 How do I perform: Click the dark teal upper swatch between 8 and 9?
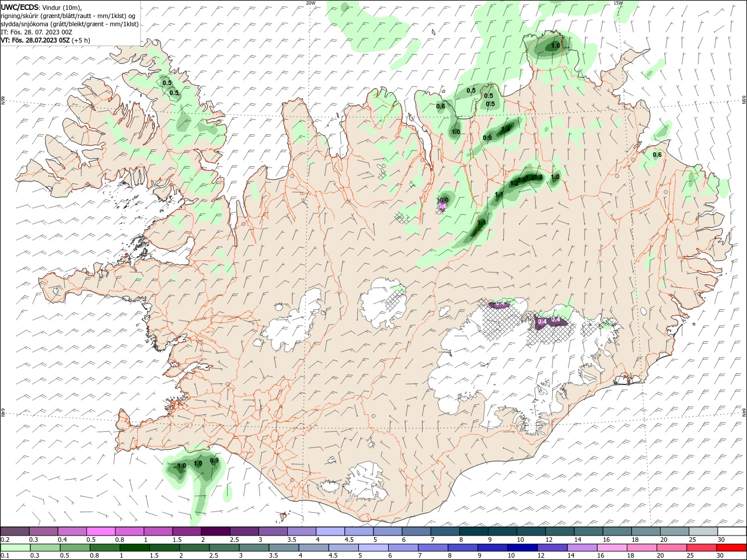[x=473, y=531]
